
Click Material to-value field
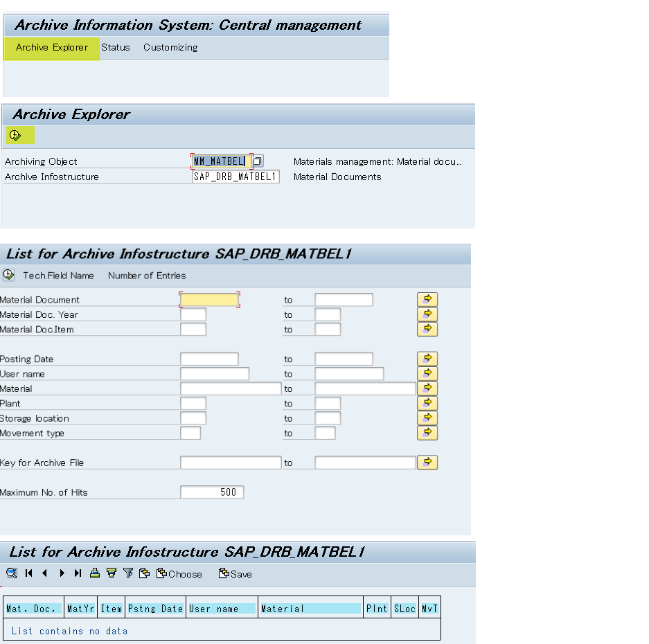366,388
